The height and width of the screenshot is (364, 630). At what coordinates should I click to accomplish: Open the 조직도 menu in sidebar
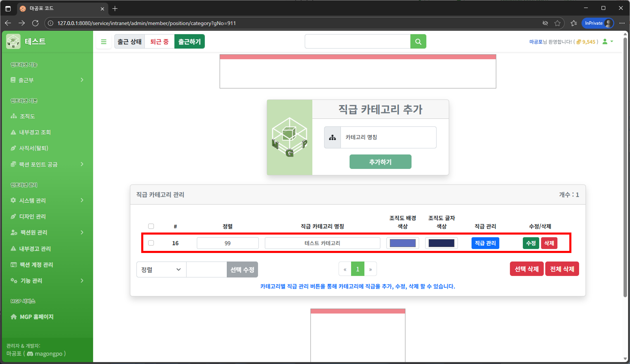point(28,116)
